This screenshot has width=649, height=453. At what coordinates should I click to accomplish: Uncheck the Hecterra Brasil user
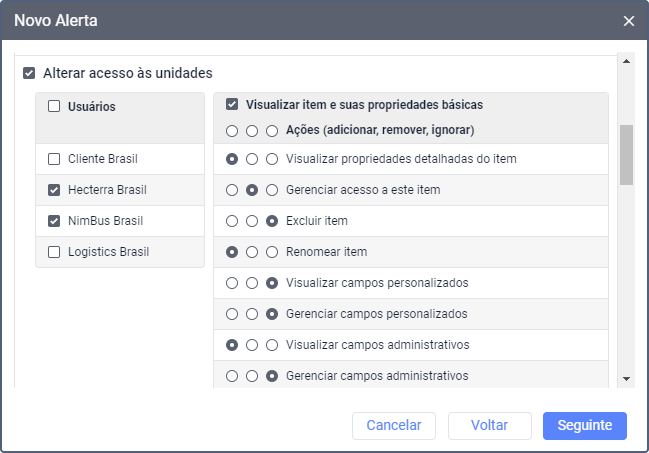coord(54,190)
